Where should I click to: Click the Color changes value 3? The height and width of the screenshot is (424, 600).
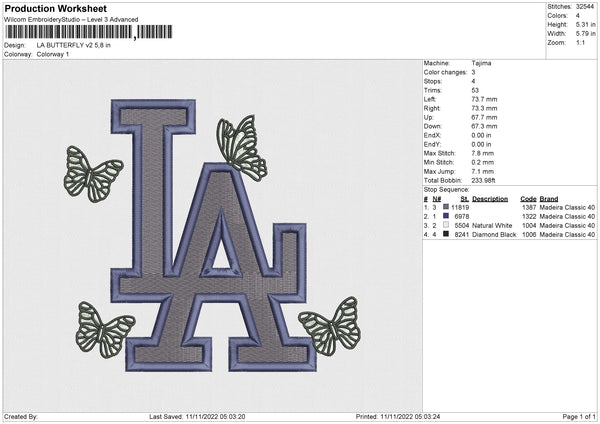[473, 72]
